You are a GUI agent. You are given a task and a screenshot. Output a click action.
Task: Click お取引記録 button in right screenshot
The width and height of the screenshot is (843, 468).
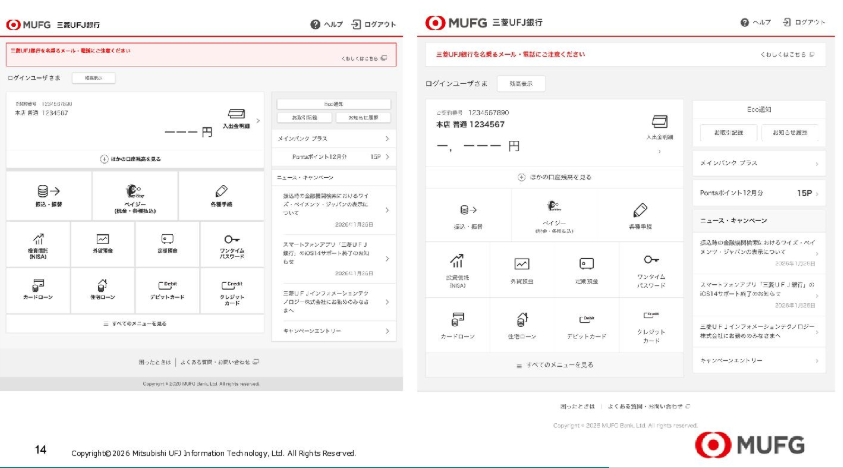(x=728, y=132)
